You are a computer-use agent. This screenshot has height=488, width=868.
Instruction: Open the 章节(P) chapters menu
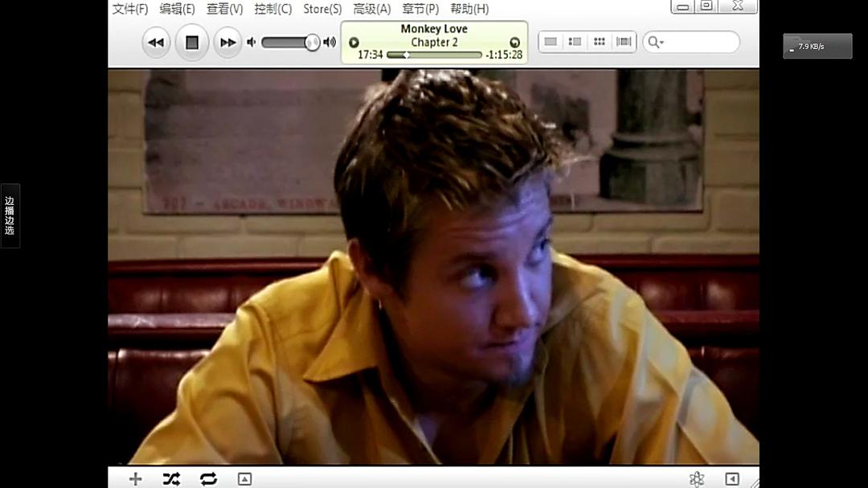click(420, 9)
